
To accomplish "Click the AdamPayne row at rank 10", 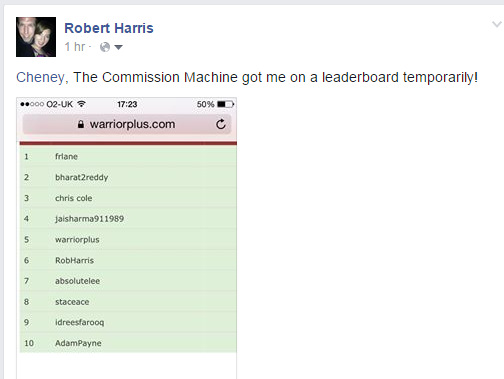I will (x=128, y=343).
